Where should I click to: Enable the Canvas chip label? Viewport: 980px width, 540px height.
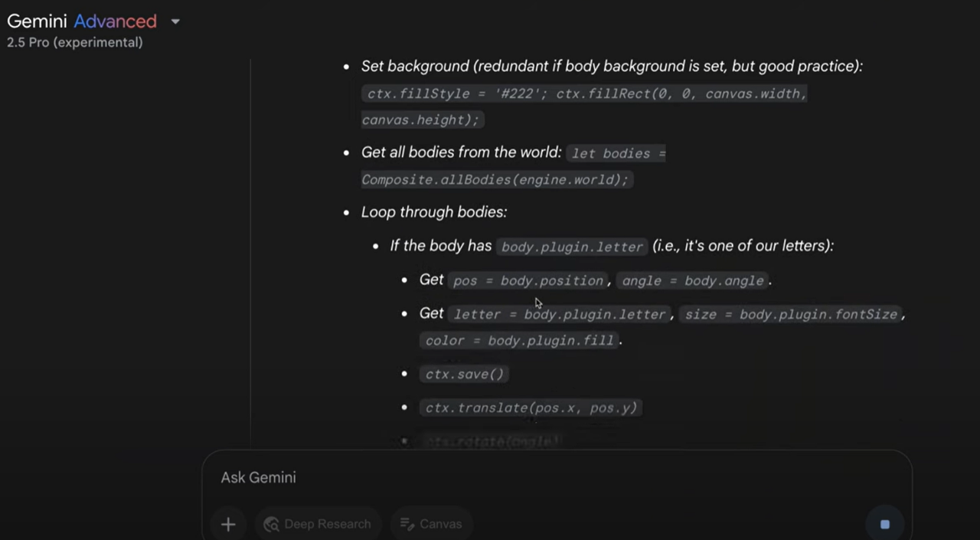click(x=441, y=524)
